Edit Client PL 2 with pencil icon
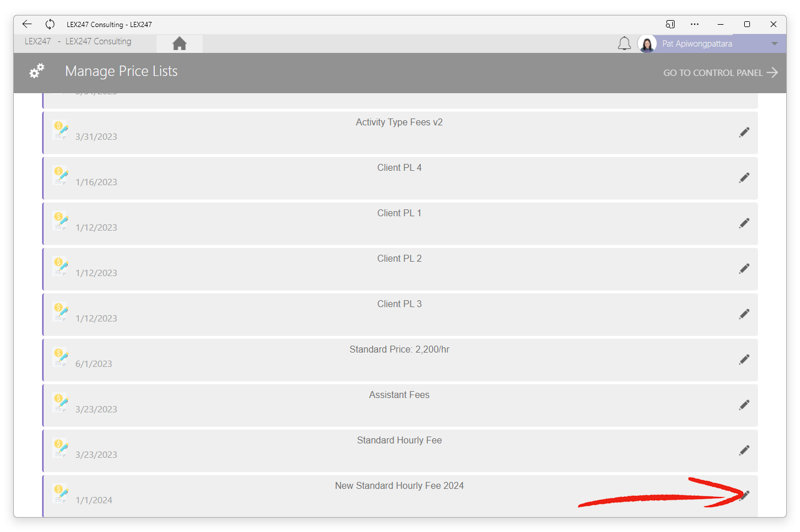 point(744,269)
